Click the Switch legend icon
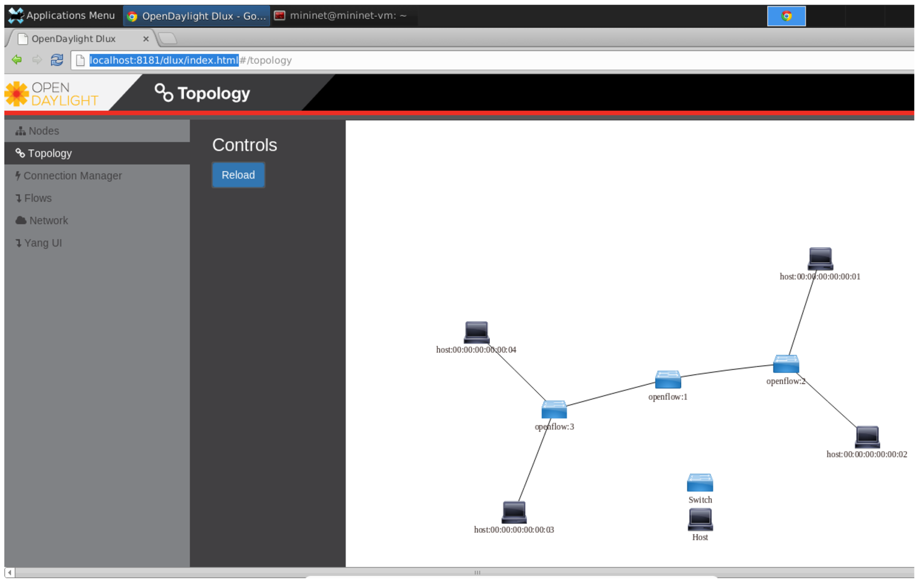The width and height of the screenshot is (924, 585). (x=700, y=483)
